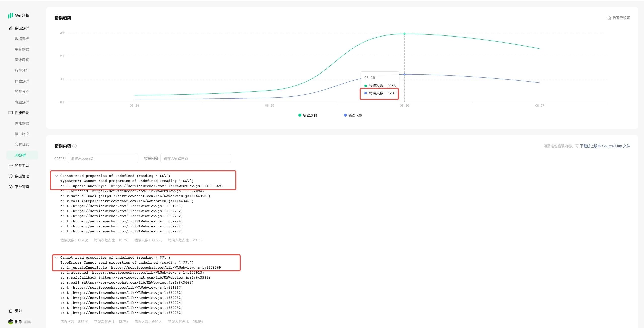Screen dimensions: 644x328
Task: Click the 数据分析 bar chart icon
Action: (10, 28)
